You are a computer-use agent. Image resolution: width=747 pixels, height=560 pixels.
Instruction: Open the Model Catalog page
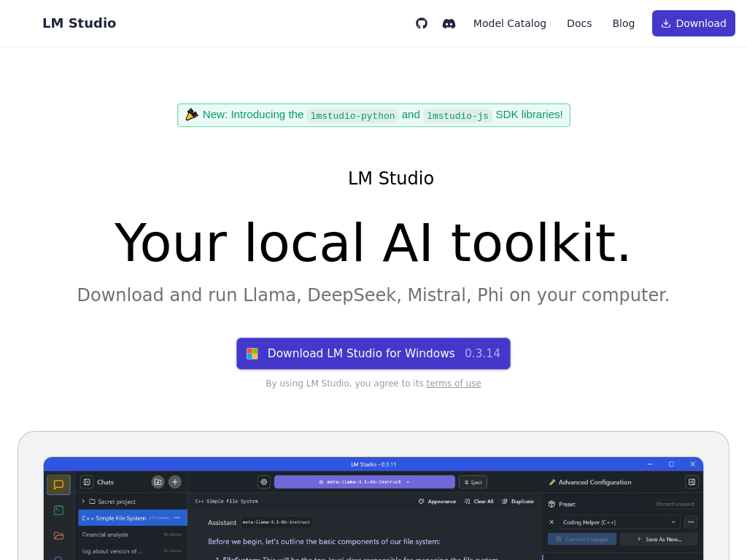(510, 23)
